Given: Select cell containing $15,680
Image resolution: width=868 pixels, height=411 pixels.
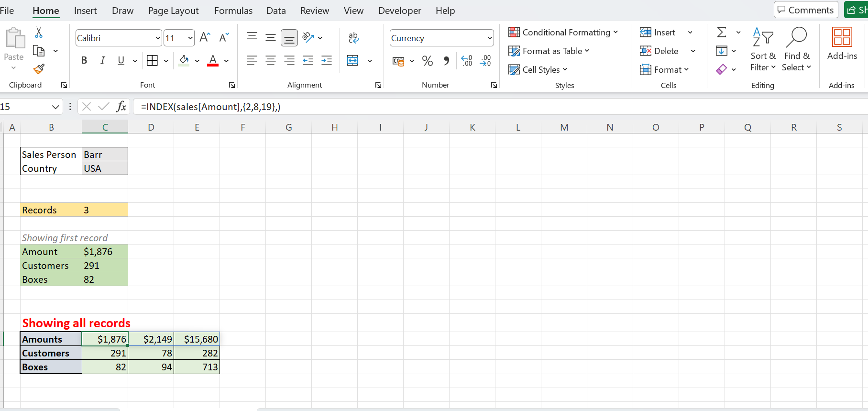Looking at the screenshot, I should pos(197,339).
